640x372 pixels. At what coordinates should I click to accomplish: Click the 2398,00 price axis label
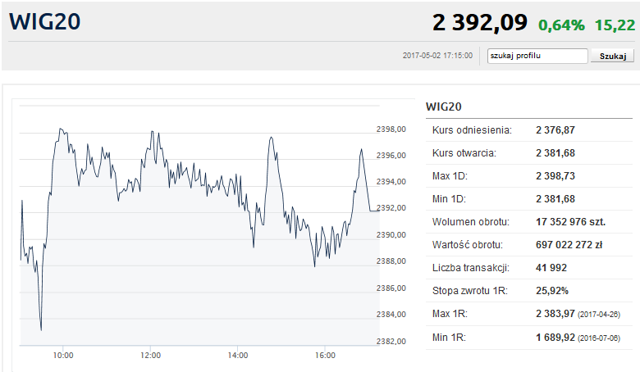pos(391,129)
